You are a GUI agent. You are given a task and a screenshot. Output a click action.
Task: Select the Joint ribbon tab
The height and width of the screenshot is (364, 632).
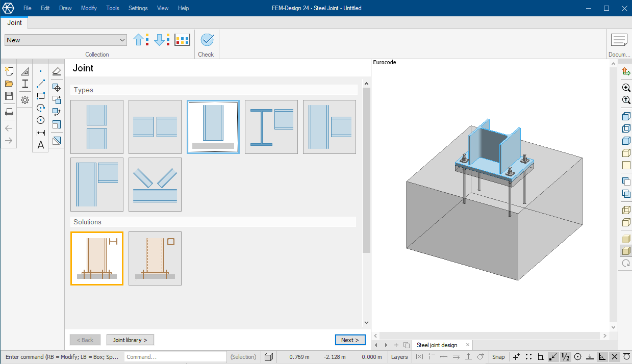click(x=14, y=22)
